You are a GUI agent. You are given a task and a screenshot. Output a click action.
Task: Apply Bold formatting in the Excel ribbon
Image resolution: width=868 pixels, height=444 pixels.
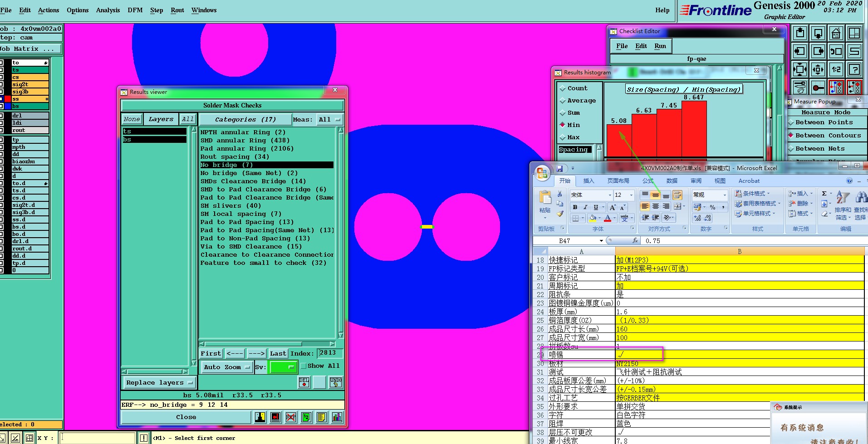coord(575,207)
